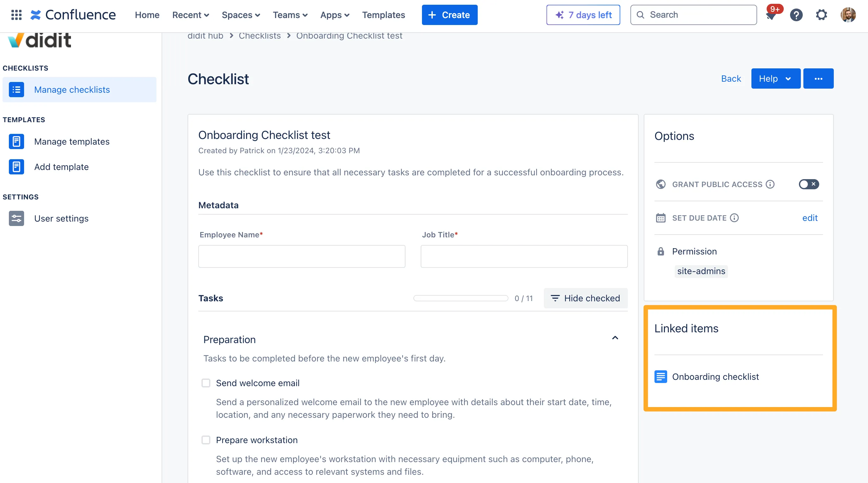
Task: Click the info icon beside Set Due Date
Action: pyautogui.click(x=735, y=218)
